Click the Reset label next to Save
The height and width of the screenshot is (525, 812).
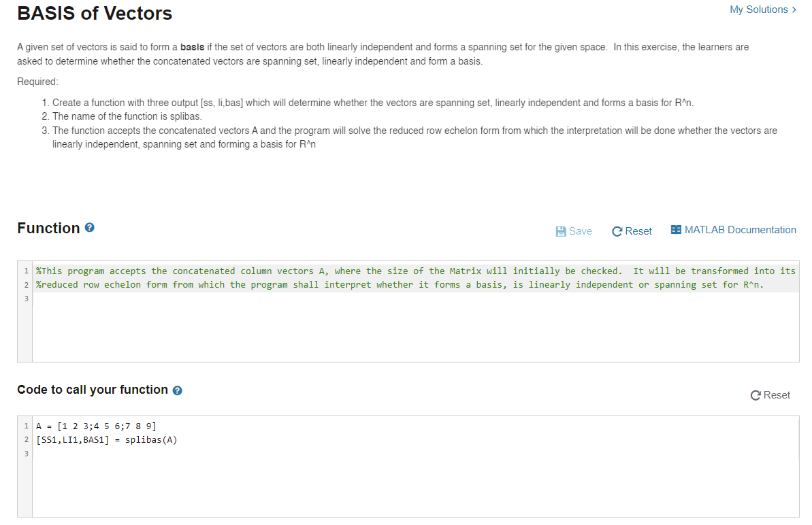click(x=638, y=231)
